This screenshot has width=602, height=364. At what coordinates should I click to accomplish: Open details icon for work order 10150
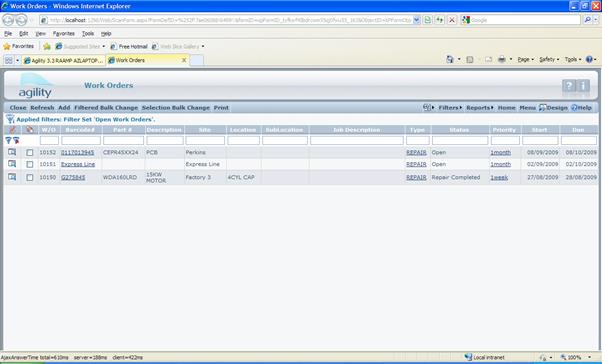coord(12,177)
